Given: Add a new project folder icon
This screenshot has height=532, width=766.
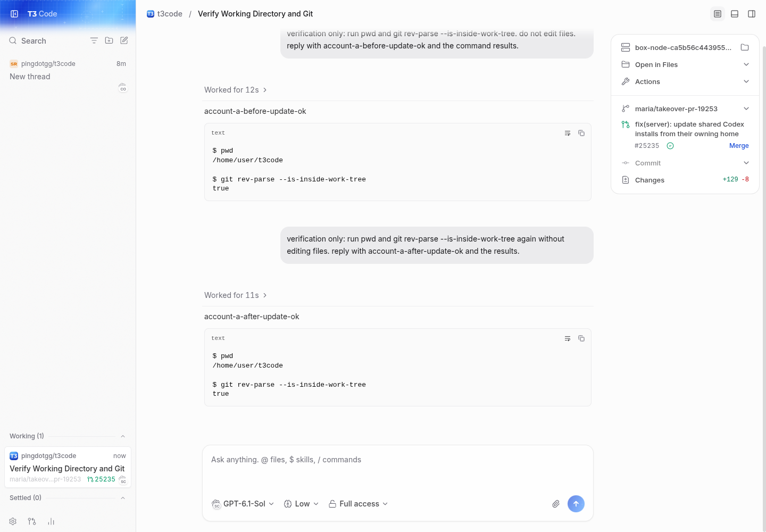Looking at the screenshot, I should pos(109,40).
